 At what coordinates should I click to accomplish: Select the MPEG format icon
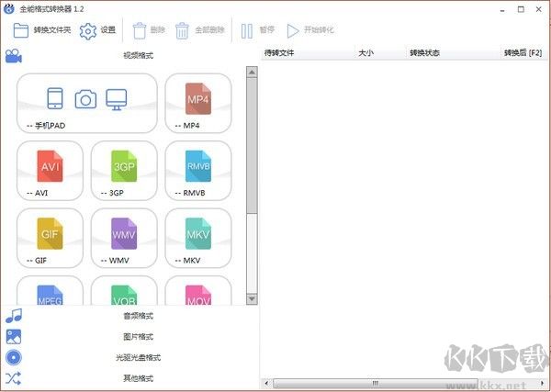(x=50, y=295)
